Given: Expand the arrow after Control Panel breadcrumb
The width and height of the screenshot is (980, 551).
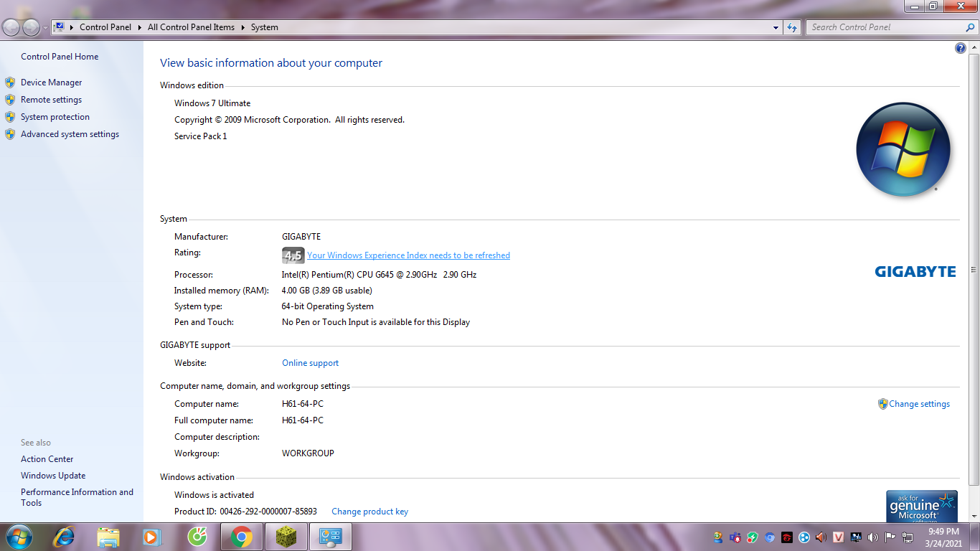Looking at the screenshot, I should click(140, 27).
